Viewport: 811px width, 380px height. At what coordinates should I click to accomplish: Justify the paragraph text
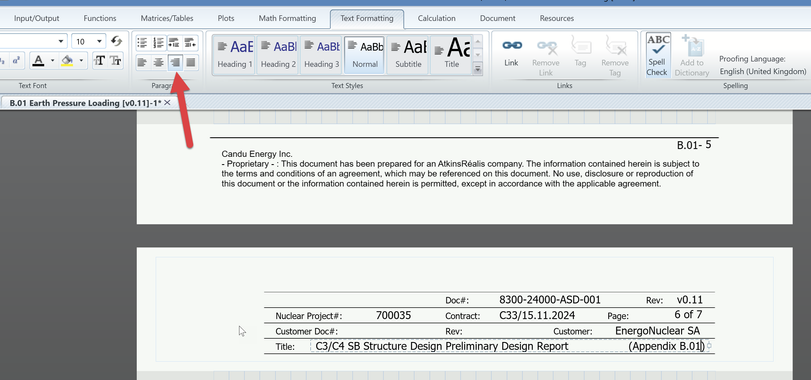click(191, 62)
